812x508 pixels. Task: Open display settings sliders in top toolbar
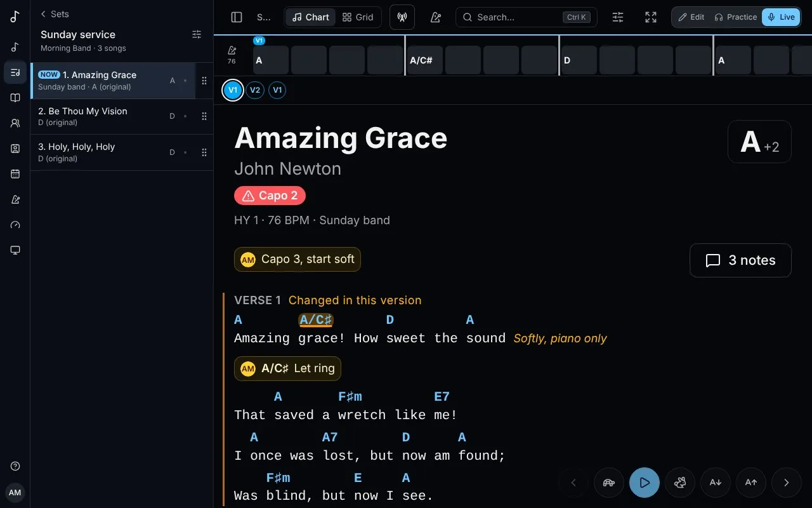coord(618,17)
